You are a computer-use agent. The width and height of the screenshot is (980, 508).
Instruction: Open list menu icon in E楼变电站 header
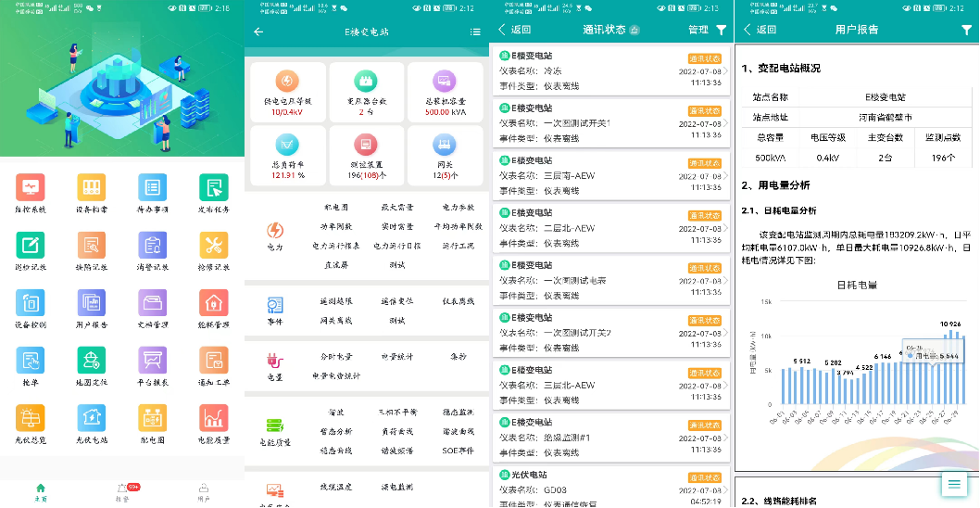click(x=475, y=32)
